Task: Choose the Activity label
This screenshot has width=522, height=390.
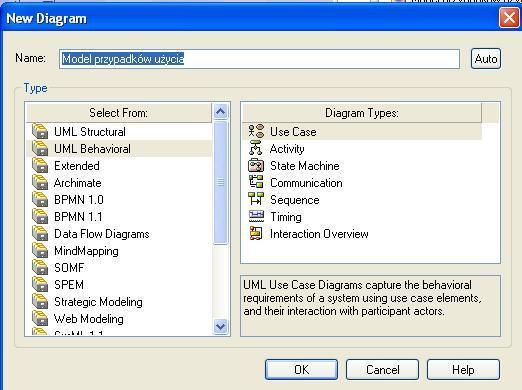Action: coord(287,149)
